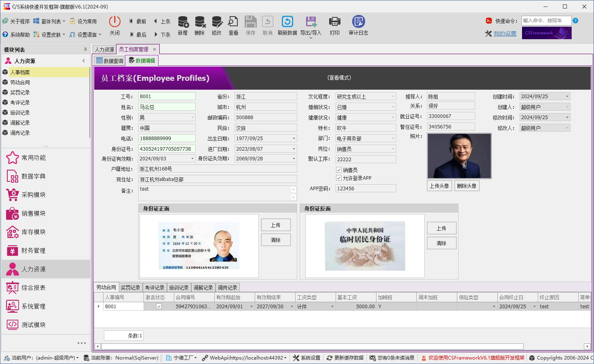Open the 设置皮肤 dropdown
Viewport: 594px width, 364px height.
[x=50, y=34]
